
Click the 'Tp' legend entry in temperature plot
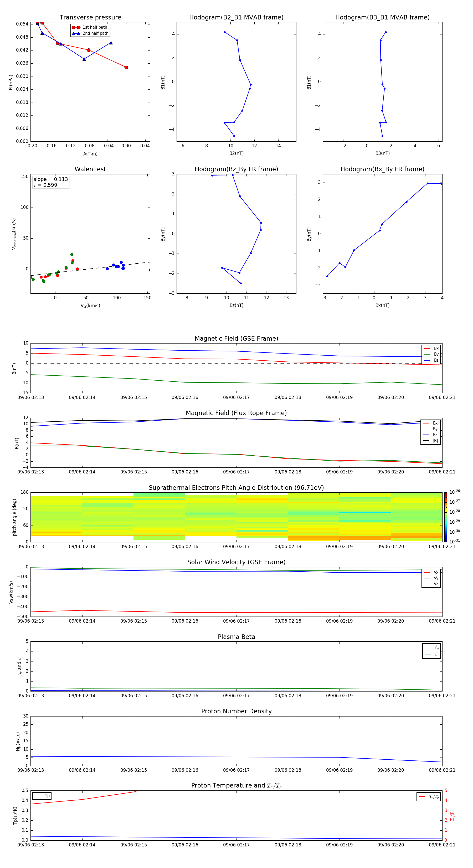(42, 796)
